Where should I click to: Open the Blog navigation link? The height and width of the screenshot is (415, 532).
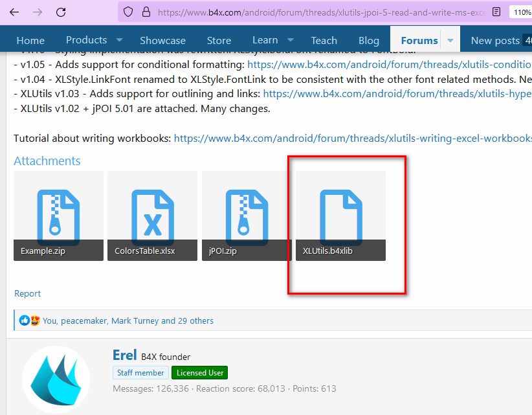(x=369, y=40)
